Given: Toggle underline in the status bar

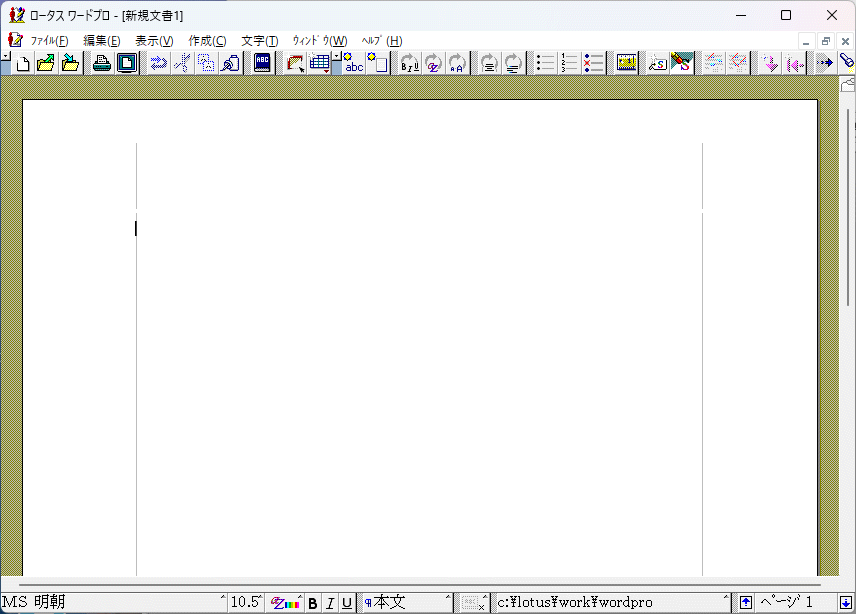Looking at the screenshot, I should 347,603.
